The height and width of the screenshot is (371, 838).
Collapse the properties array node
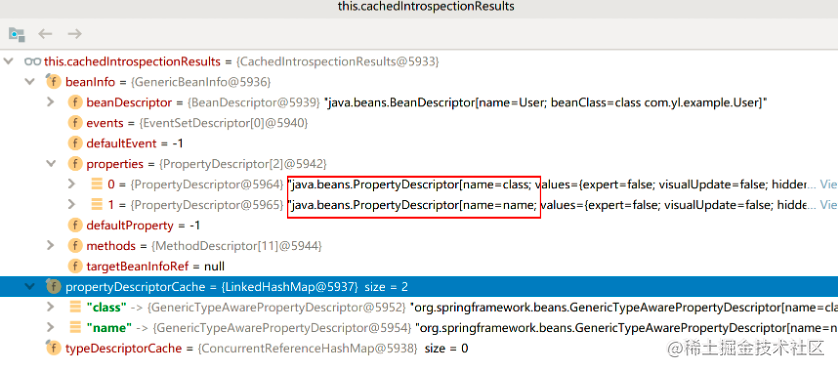tap(51, 164)
